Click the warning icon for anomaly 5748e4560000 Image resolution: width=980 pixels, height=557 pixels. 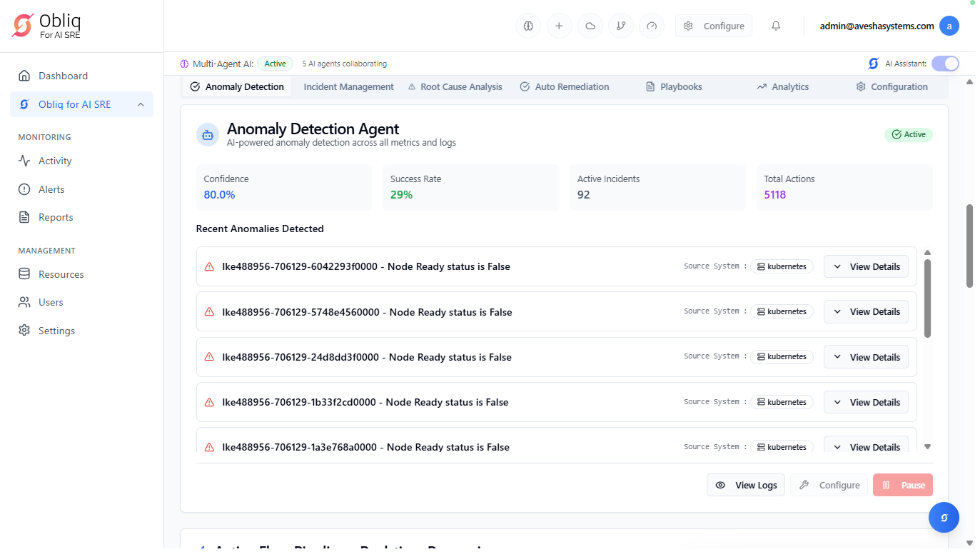tap(209, 312)
